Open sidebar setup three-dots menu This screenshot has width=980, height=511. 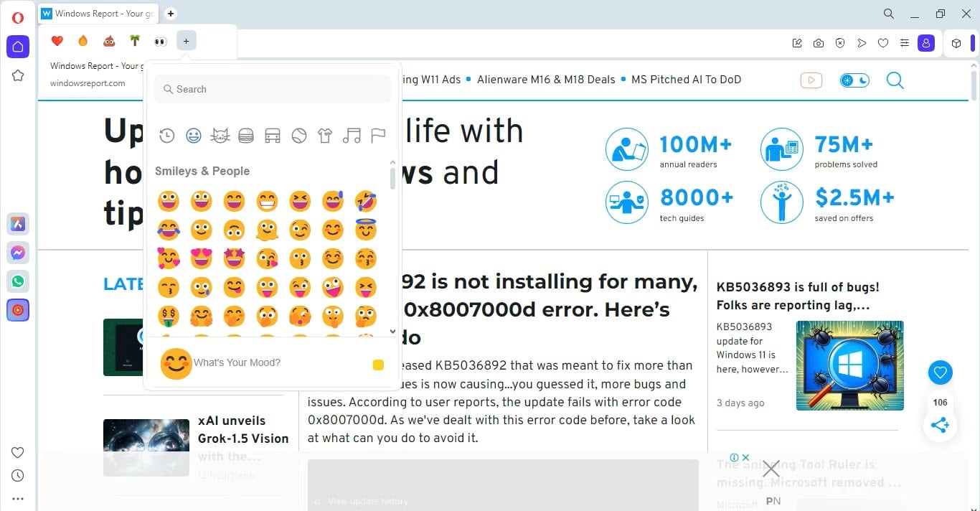click(x=18, y=499)
